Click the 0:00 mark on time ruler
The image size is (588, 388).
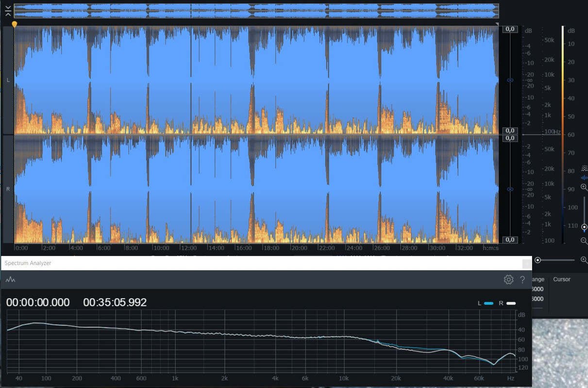pyautogui.click(x=21, y=248)
